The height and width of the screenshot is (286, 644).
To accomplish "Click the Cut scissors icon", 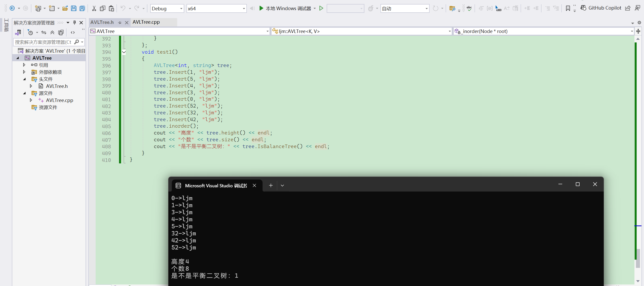I will [x=94, y=8].
